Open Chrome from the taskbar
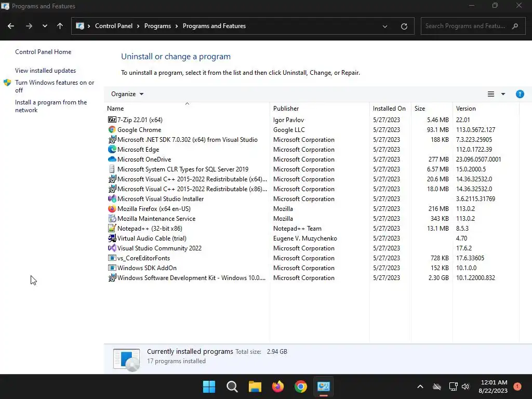 click(301, 387)
